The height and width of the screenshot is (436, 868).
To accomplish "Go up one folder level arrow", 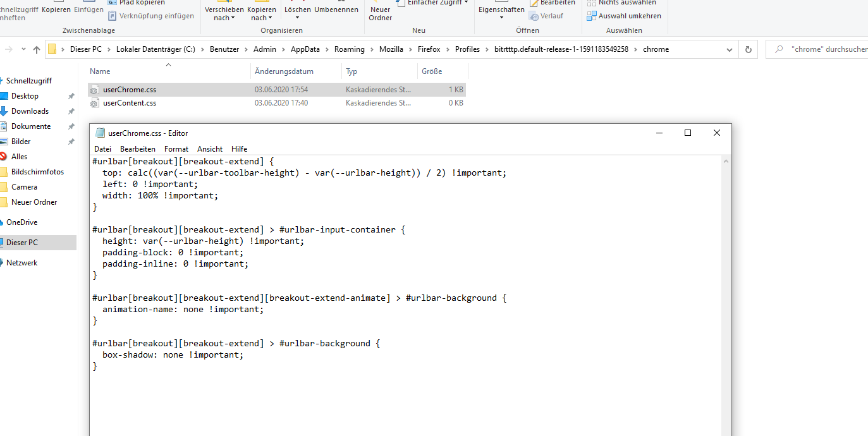I will tap(37, 49).
